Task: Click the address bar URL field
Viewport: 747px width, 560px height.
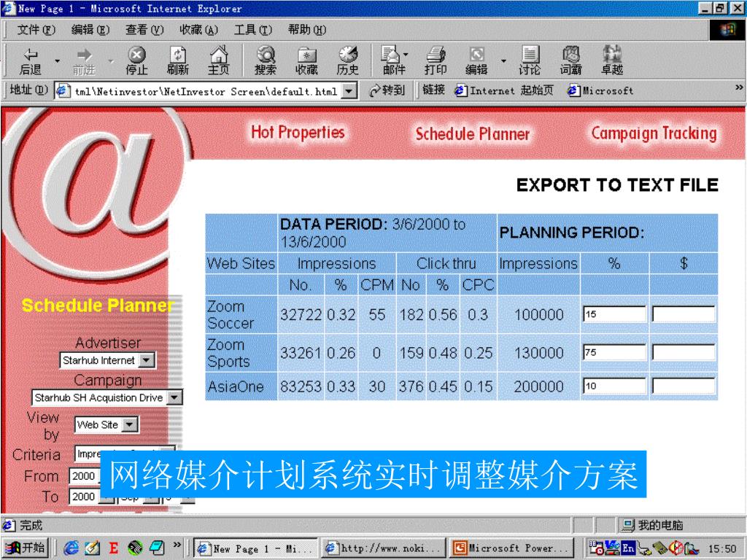Action: pyautogui.click(x=206, y=90)
